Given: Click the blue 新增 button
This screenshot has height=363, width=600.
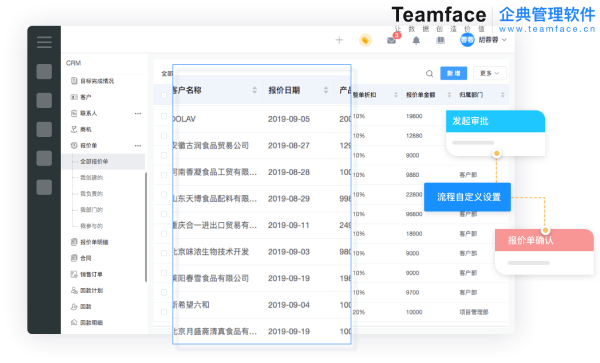Looking at the screenshot, I should click(453, 73).
